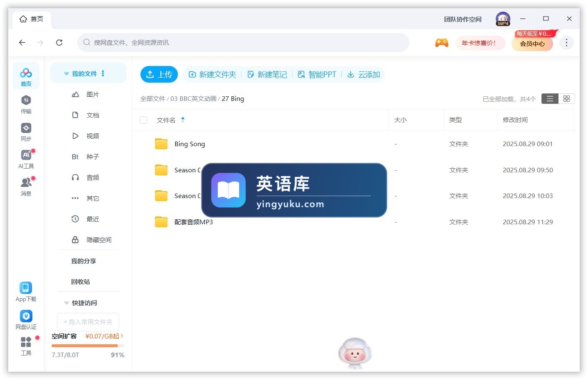The width and height of the screenshot is (588, 380).
Task: Tick the select-all checkbox beside 文件名
Action: (x=143, y=120)
